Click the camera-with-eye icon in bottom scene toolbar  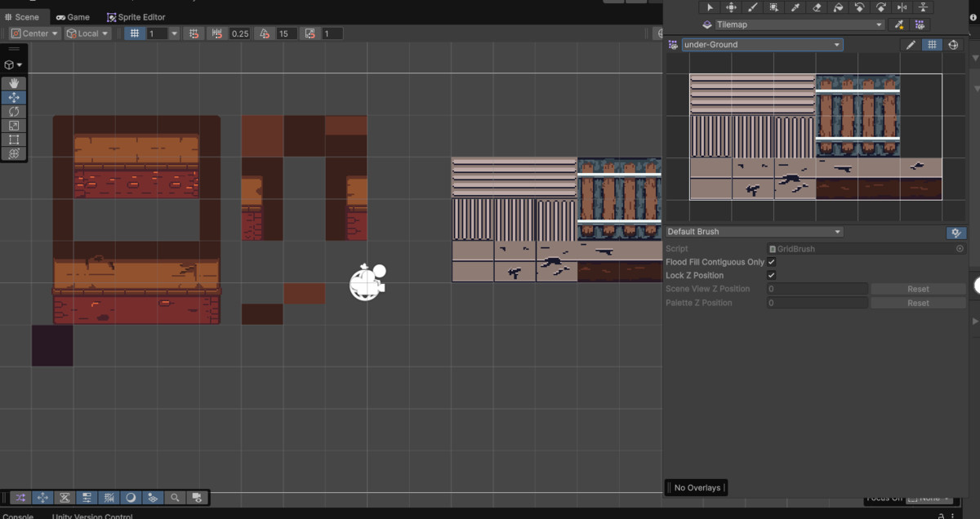click(x=197, y=497)
